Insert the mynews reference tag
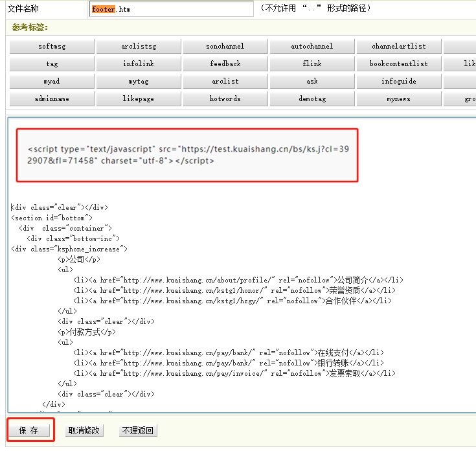 [x=399, y=99]
